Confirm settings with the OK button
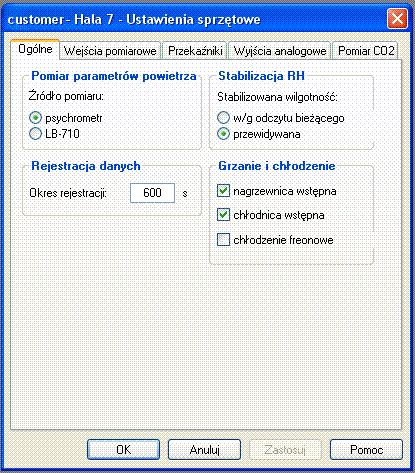The height and width of the screenshot is (473, 415). 123,450
